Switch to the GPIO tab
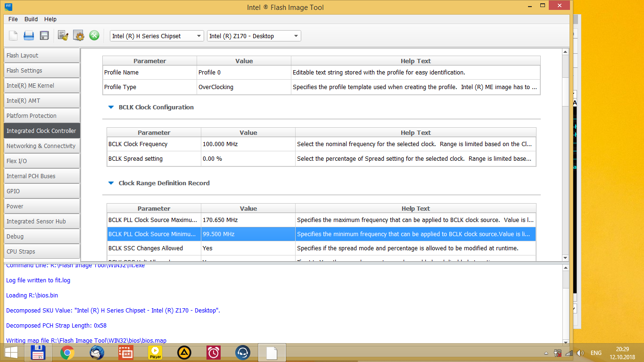Image resolution: width=644 pixels, height=362 pixels. (41, 191)
